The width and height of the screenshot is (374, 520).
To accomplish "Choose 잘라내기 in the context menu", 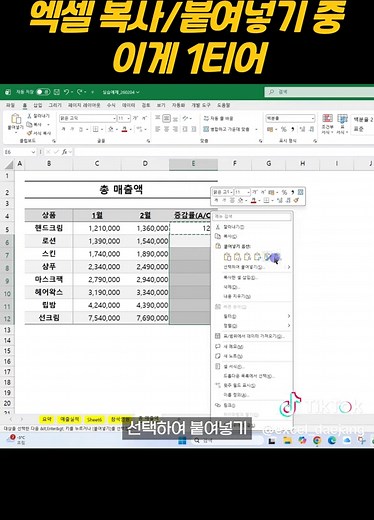I will [252, 227].
